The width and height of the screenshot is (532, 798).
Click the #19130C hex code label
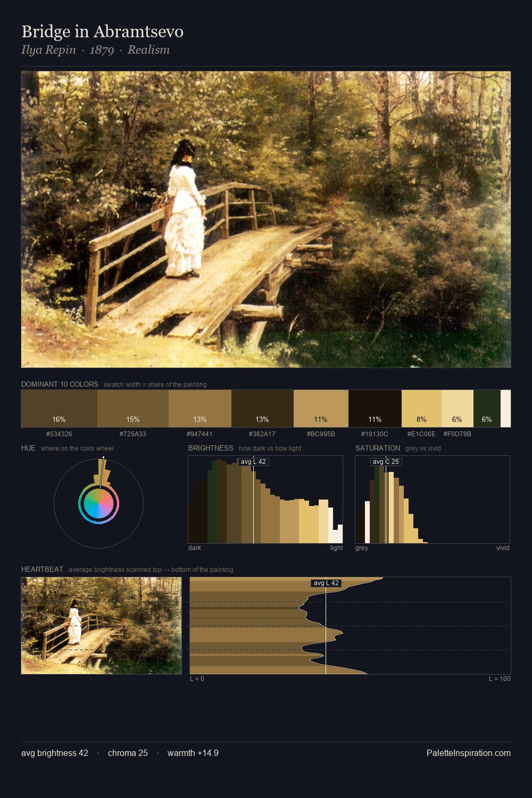(375, 434)
